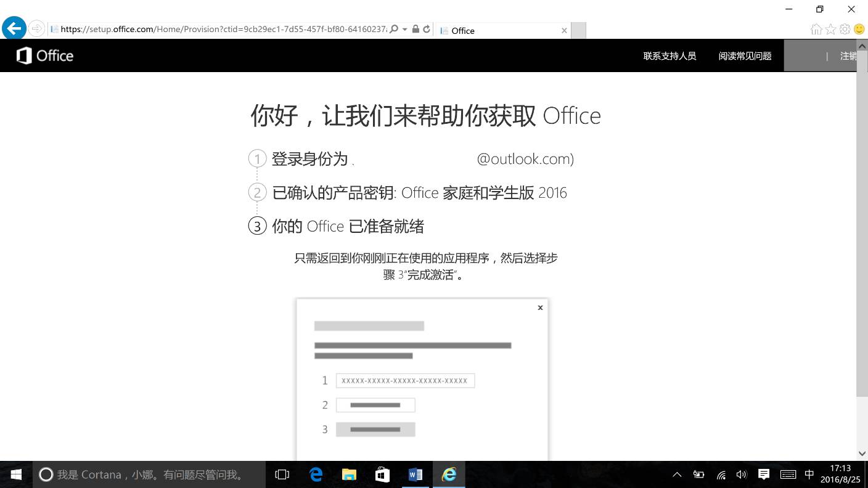Open Internet Explorer Tools gear icon

tap(844, 28)
